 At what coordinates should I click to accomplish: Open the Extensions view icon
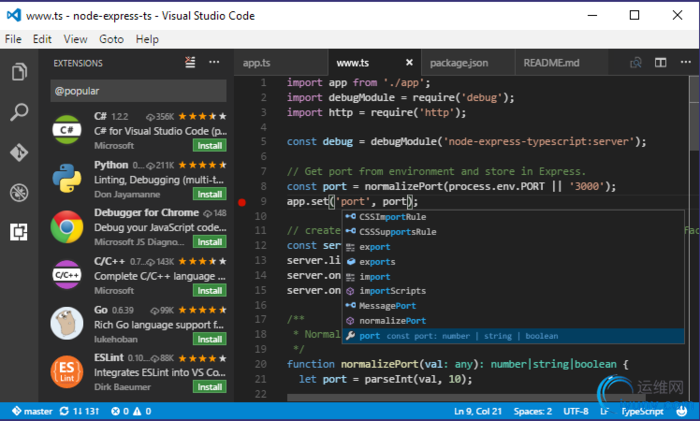pos(19,232)
